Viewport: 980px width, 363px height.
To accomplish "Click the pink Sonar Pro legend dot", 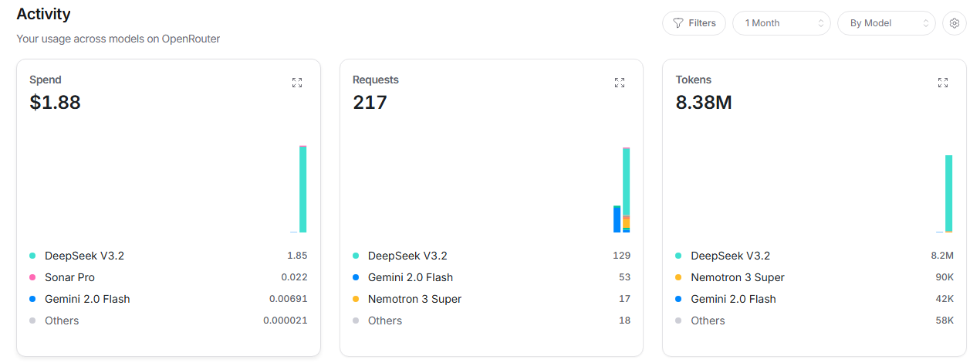I will tap(32, 277).
